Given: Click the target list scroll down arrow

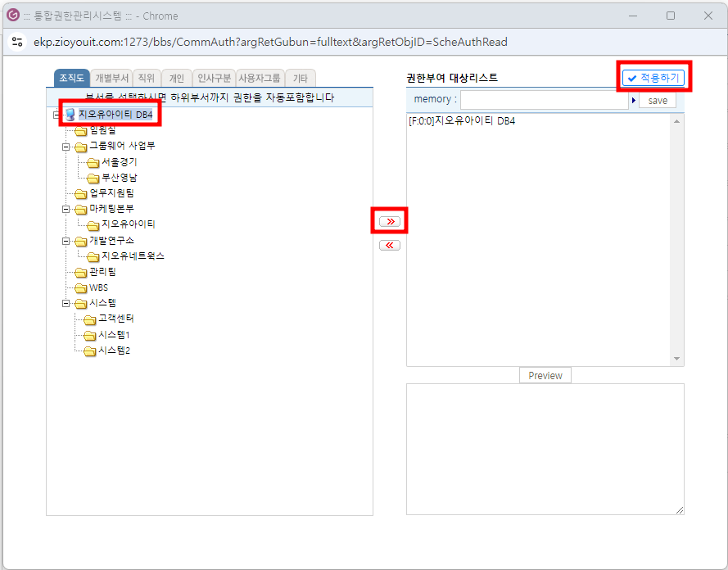Looking at the screenshot, I should tap(676, 359).
